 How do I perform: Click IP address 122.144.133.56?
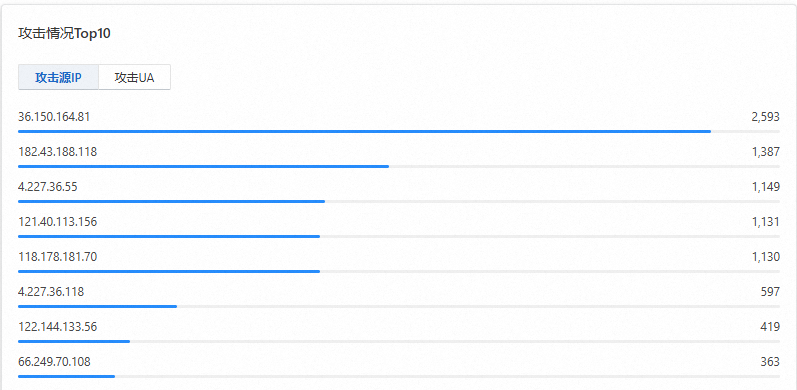click(x=57, y=327)
